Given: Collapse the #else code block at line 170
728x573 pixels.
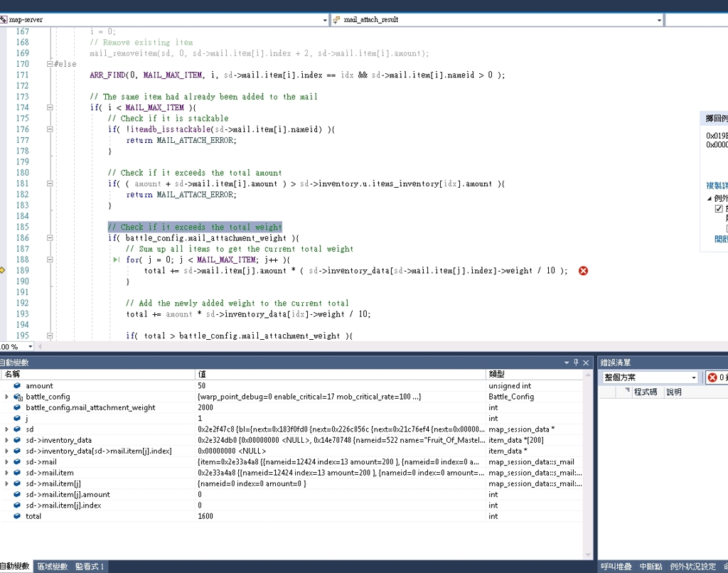Looking at the screenshot, I should [x=50, y=64].
